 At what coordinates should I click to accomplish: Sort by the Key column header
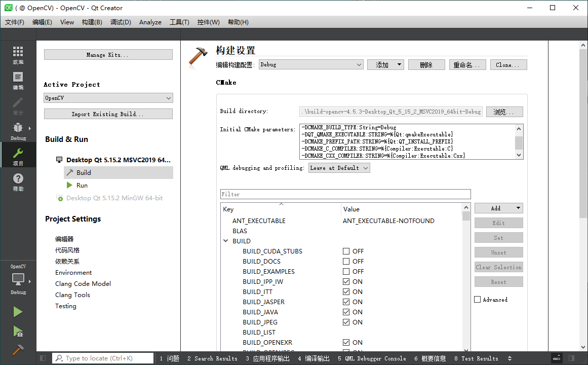(281, 209)
